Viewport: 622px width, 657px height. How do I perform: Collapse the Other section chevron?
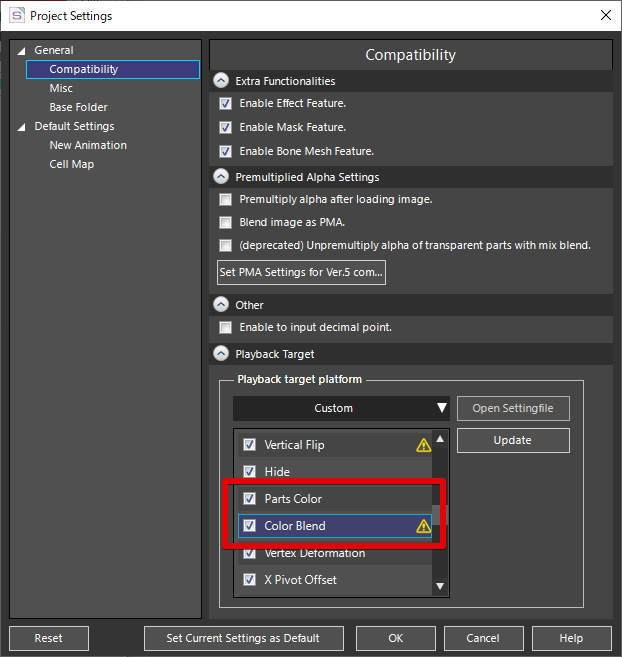click(221, 305)
